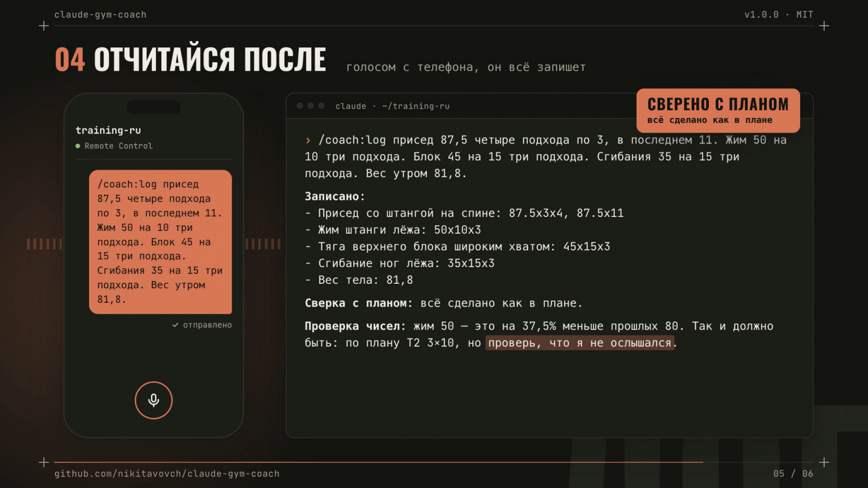Click the "отправлено" sent status text
The image size is (868, 488).
(208, 325)
